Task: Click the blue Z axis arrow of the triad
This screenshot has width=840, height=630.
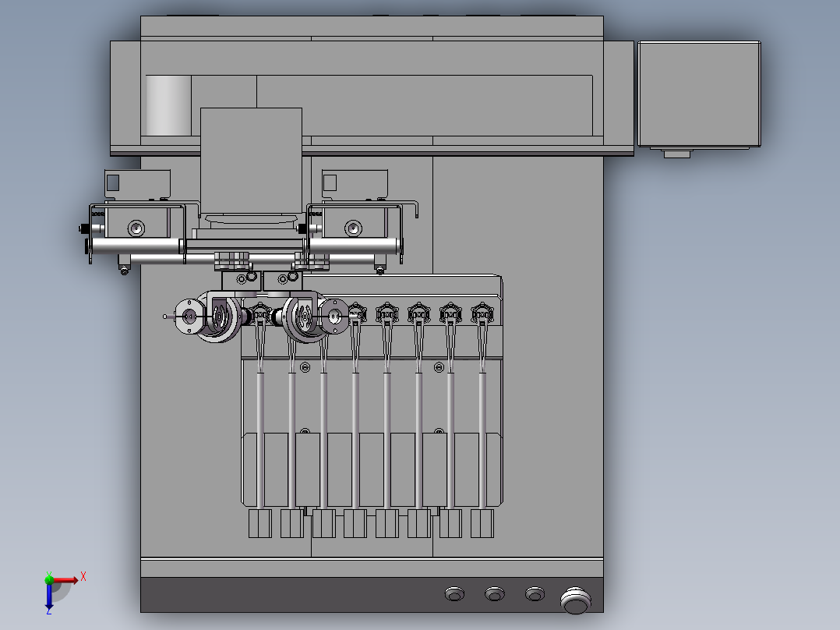Action: click(x=49, y=595)
